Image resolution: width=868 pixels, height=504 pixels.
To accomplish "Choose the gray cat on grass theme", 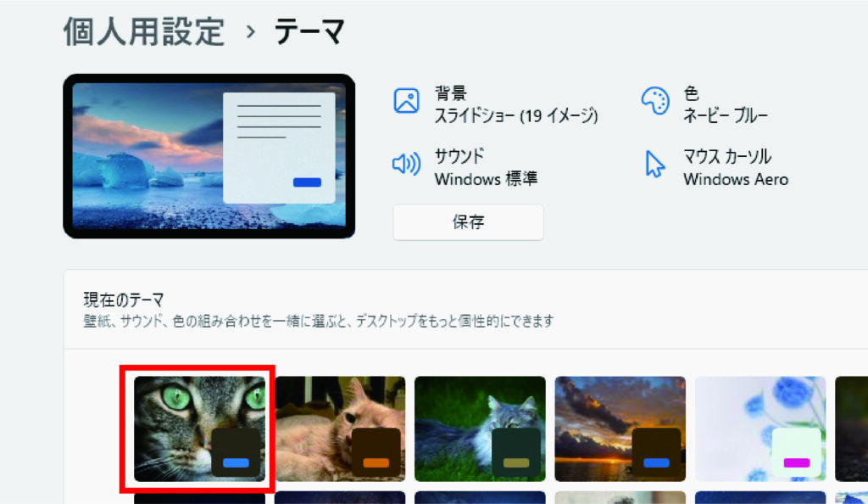I will pos(480,428).
